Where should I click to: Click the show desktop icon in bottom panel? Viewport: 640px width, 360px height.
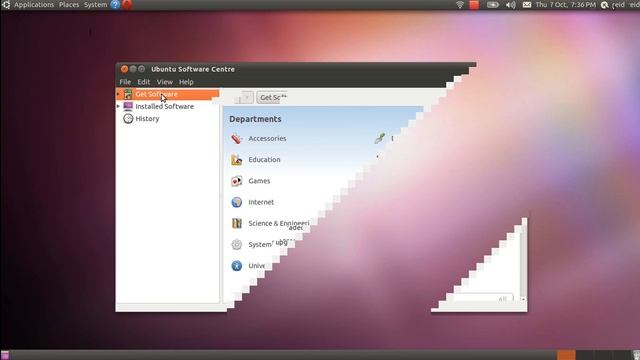pos(4,355)
